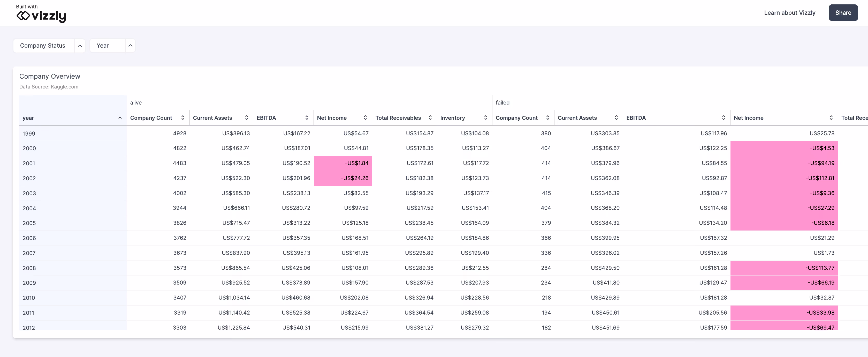Viewport: 868px width, 357px height.
Task: Click failed Net Income cell -US$4.53
Action: click(x=784, y=148)
